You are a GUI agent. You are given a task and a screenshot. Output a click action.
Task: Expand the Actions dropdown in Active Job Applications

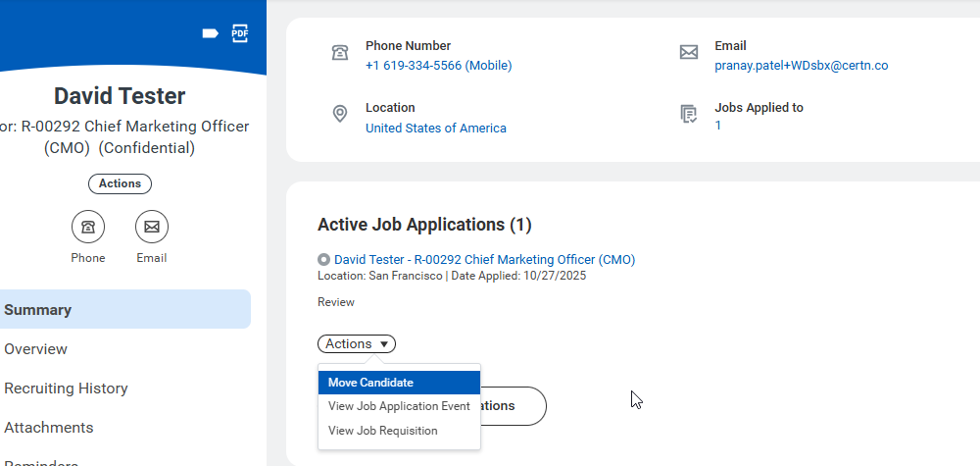pos(357,344)
